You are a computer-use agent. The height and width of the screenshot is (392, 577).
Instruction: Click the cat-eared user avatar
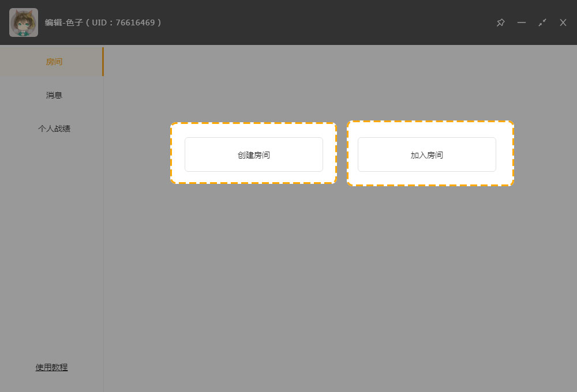[x=24, y=22]
